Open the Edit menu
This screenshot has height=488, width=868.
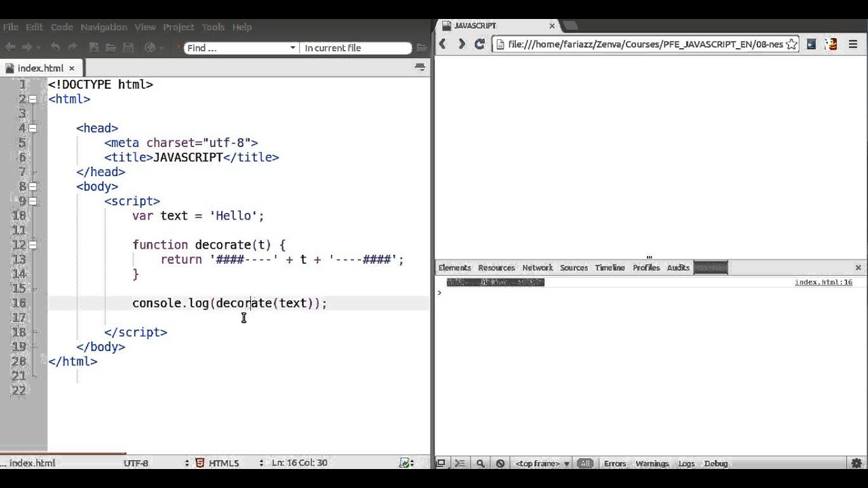(35, 27)
